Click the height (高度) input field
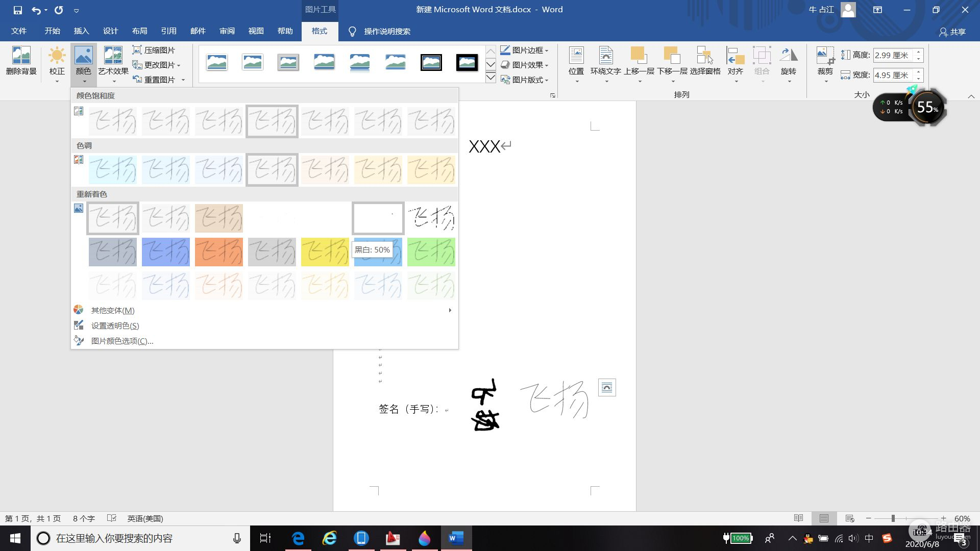 point(892,55)
